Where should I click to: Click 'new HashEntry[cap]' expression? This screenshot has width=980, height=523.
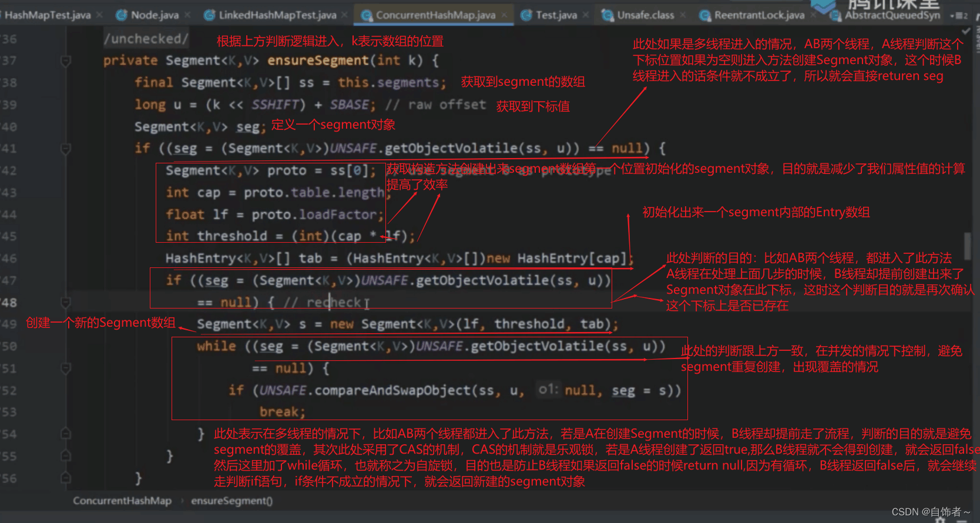(556, 259)
